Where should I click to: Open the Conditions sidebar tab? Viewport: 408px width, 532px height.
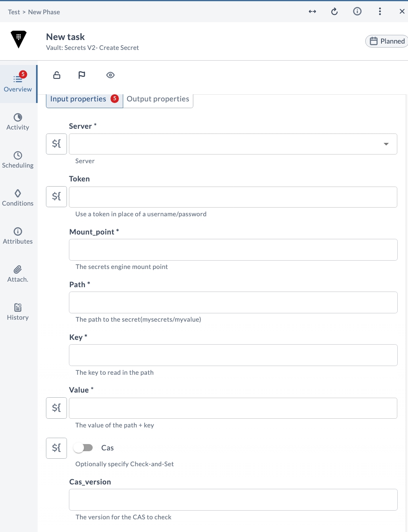point(18,198)
